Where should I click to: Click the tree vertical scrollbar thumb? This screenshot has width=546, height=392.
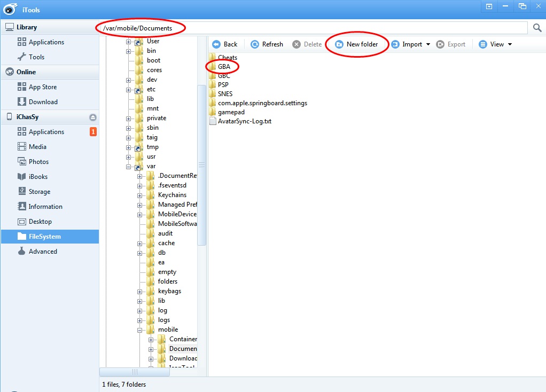201,165
